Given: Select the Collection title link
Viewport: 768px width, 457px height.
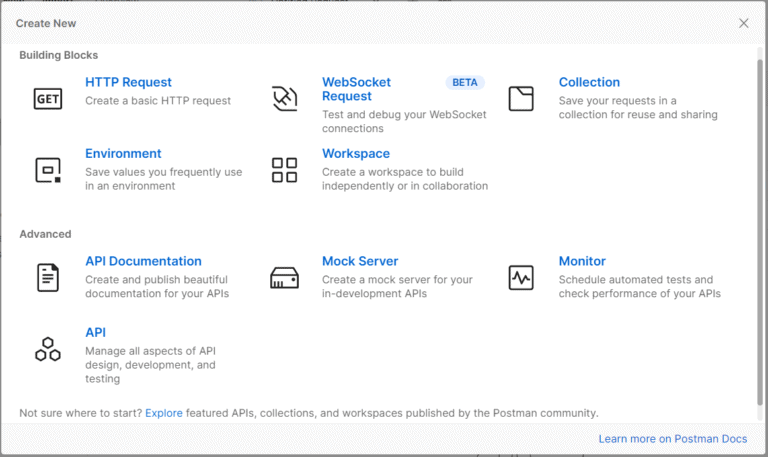Looking at the screenshot, I should [589, 82].
